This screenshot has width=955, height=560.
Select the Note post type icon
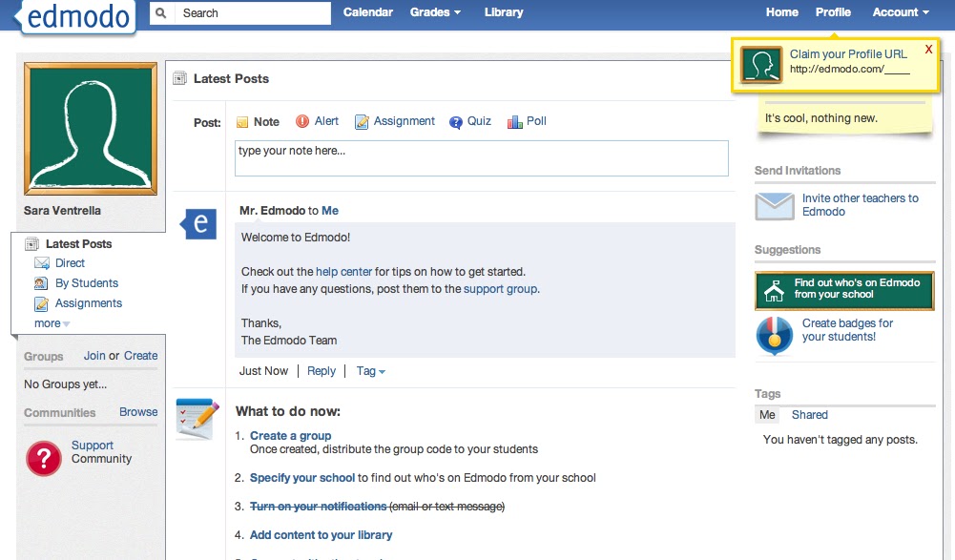tap(240, 121)
